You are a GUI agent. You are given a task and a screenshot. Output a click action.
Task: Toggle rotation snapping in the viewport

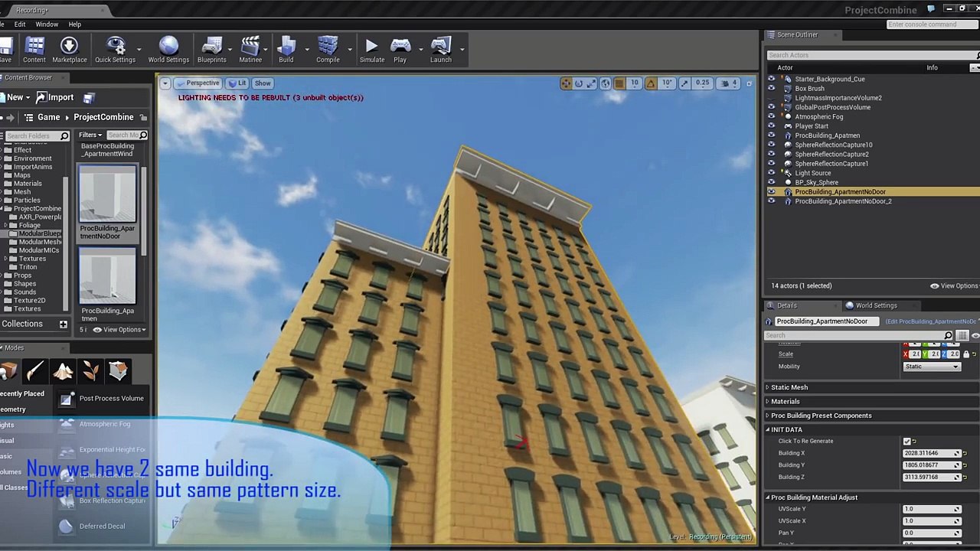point(651,83)
